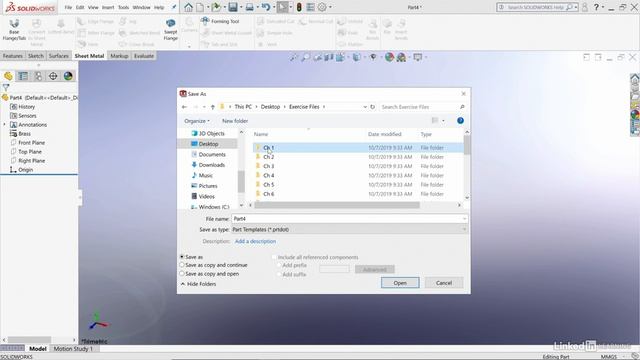
Task: Open the Tools menu
Action: pyautogui.click(x=123, y=7)
